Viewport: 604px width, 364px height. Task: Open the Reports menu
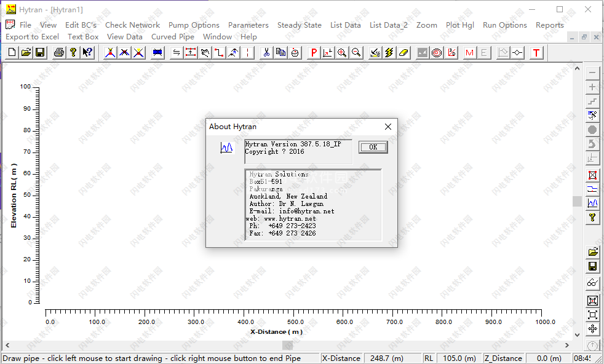550,25
